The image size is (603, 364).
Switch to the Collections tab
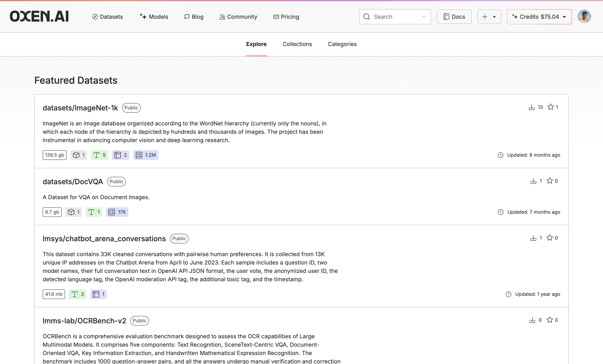tap(297, 44)
